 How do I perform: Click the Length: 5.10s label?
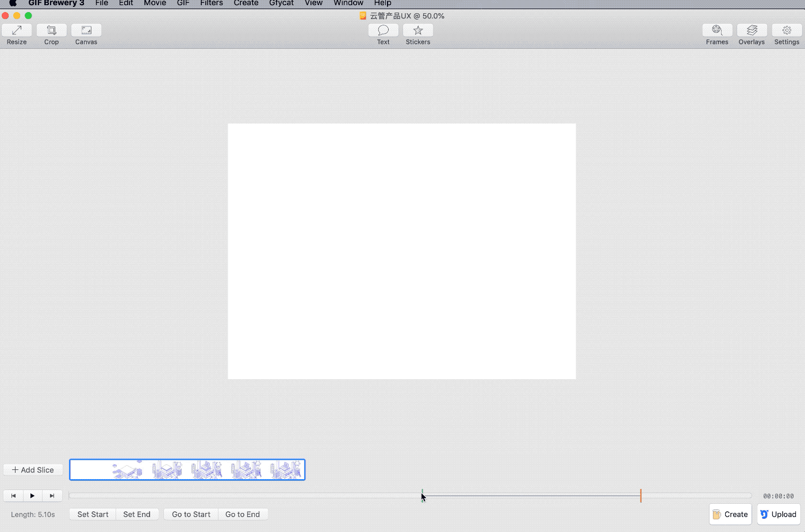pyautogui.click(x=33, y=514)
